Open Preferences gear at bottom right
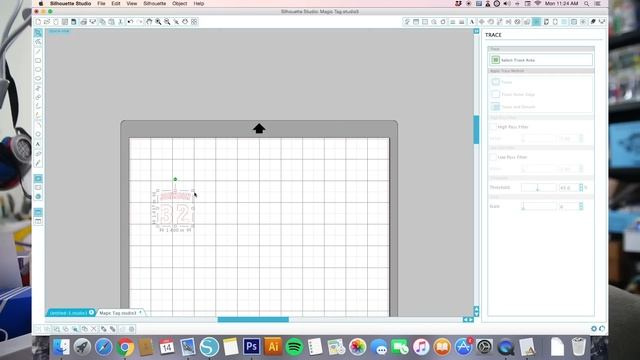The height and width of the screenshot is (360, 640). point(594,329)
